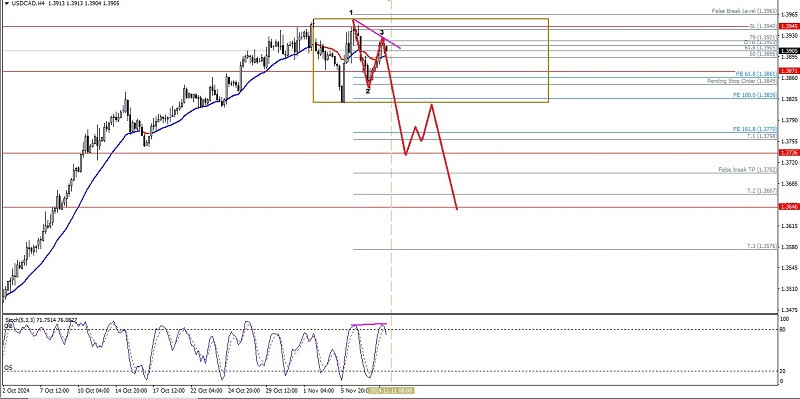
Task: Click the 1 Nov 04:00 time label
Action: [318, 390]
